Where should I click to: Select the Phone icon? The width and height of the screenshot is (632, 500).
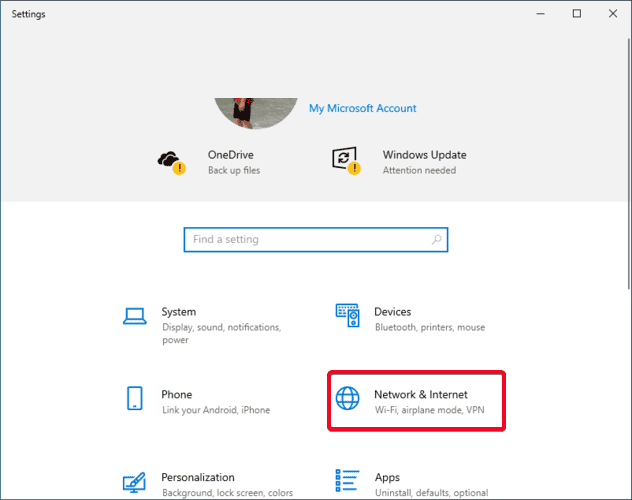click(135, 398)
